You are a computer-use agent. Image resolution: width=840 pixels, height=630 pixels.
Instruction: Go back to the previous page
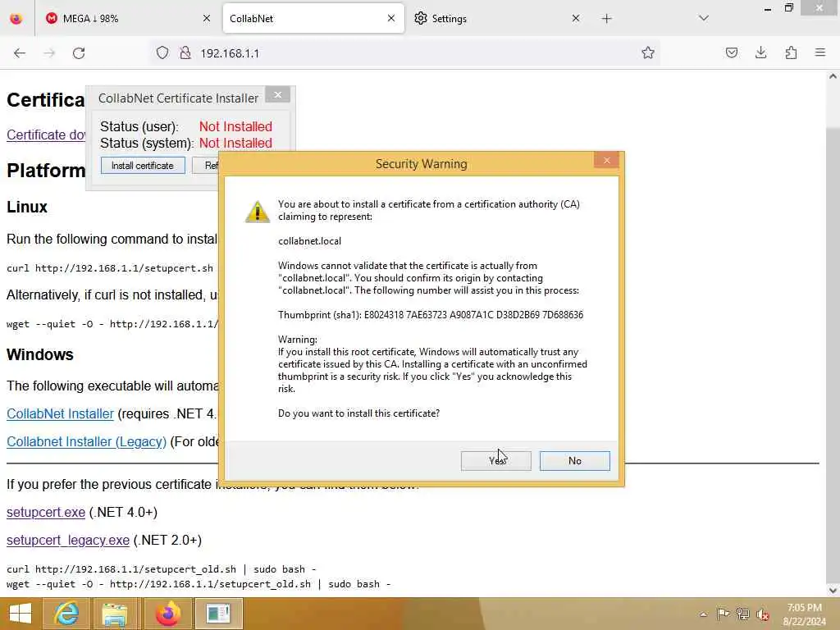click(x=20, y=53)
